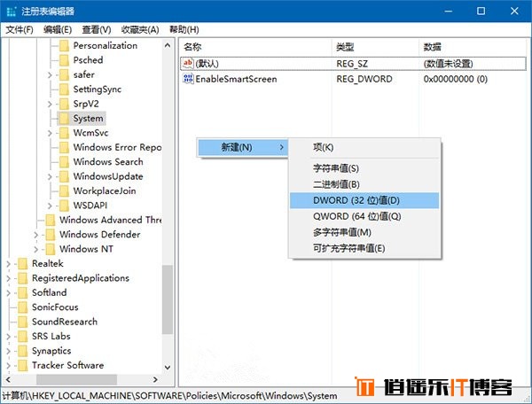The width and height of the screenshot is (532, 404).
Task: Click the Windows NT folder icon
Action: point(51,250)
